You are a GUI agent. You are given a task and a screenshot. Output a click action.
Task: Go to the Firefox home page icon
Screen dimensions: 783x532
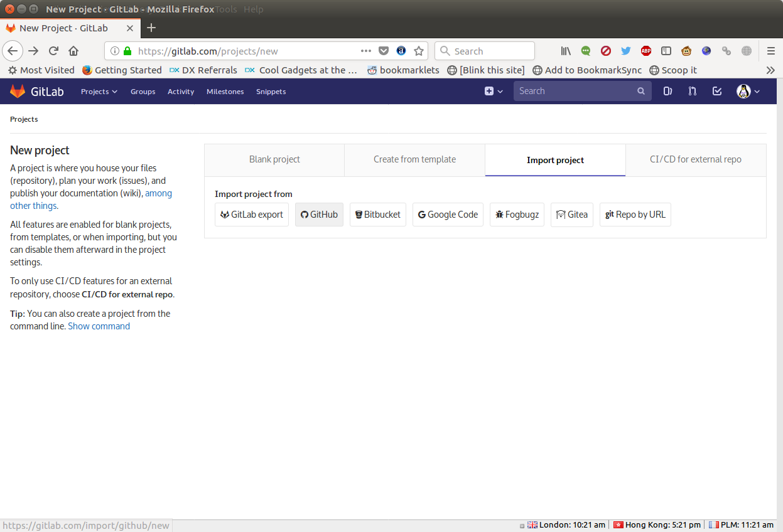[x=73, y=51]
